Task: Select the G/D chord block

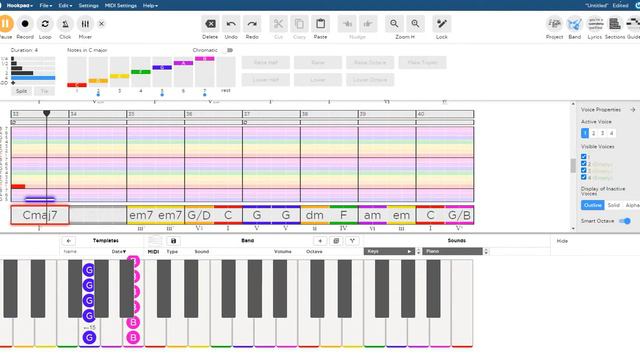Action: [199, 215]
